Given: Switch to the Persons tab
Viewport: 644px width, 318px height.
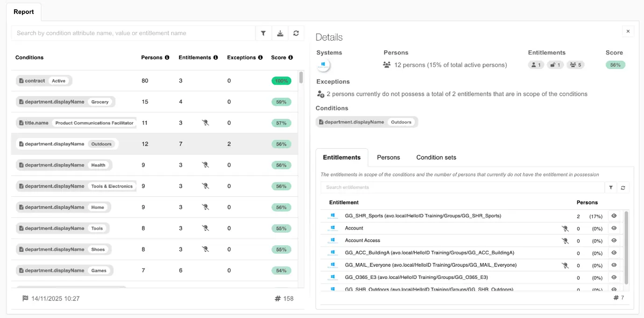Looking at the screenshot, I should [x=388, y=158].
